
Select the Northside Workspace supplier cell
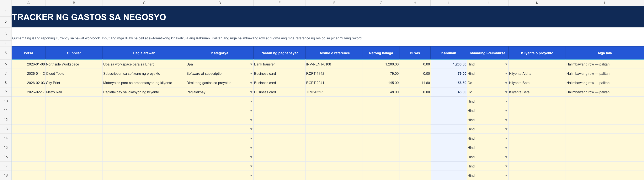pos(74,64)
